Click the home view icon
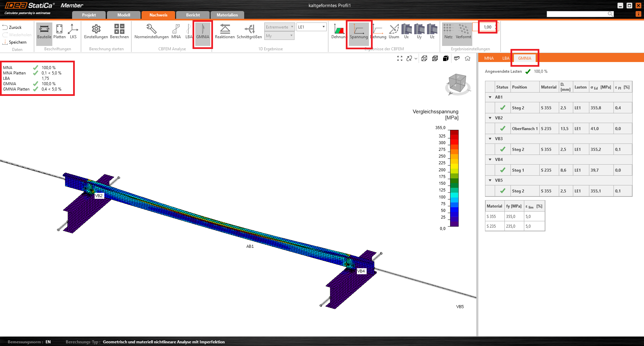 (468, 58)
